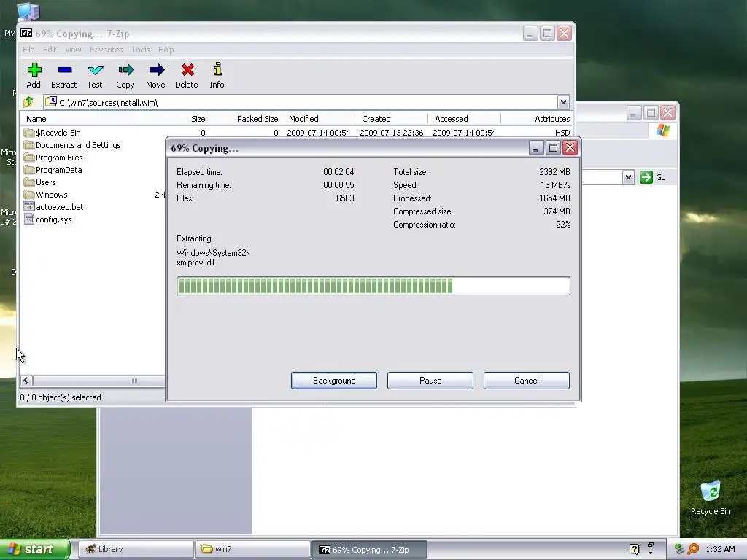Pause the copying operation
This screenshot has height=560, width=747.
point(430,381)
